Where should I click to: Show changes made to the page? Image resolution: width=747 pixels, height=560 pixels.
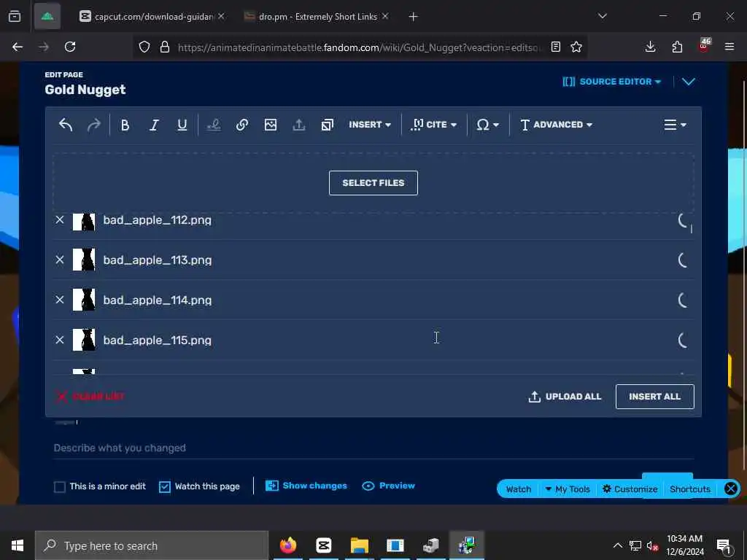tap(306, 486)
